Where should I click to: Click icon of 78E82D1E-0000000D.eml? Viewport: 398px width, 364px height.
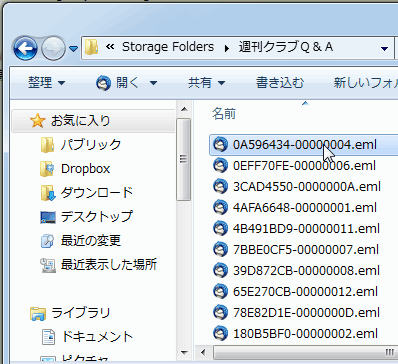(220, 313)
